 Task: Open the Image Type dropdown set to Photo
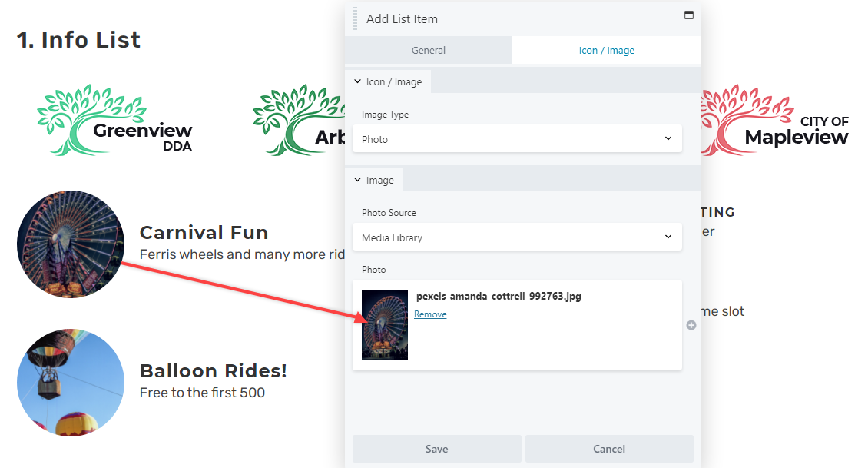517,139
